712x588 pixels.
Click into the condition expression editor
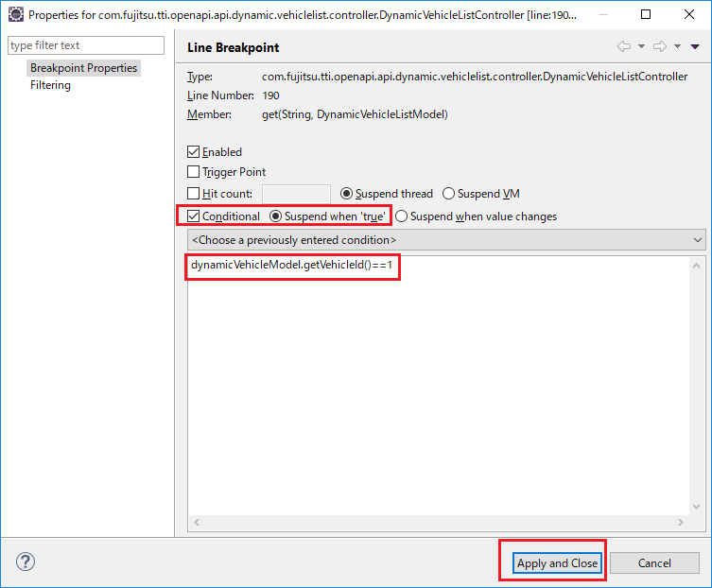438,386
